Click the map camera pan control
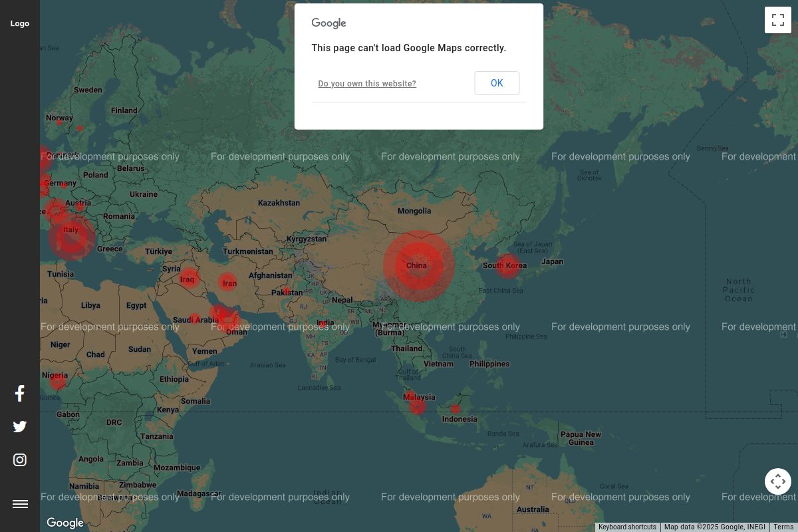 pos(777,481)
